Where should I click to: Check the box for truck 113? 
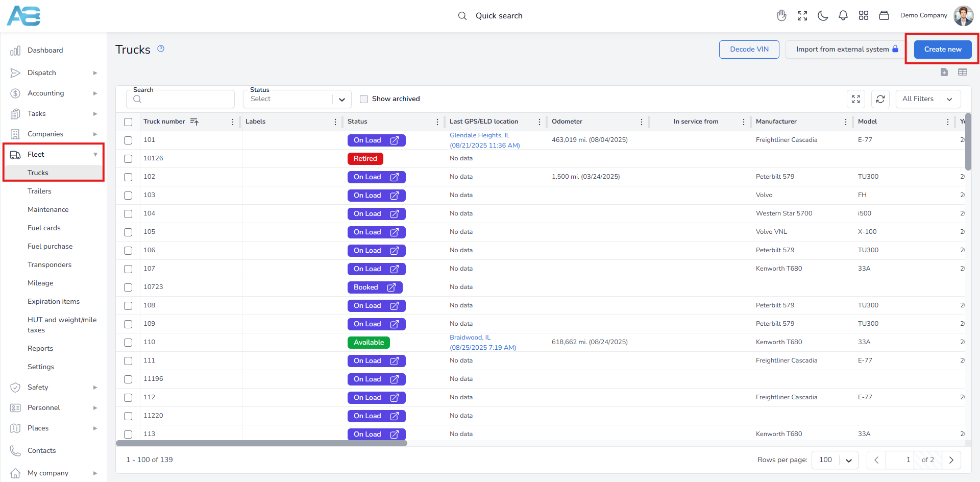128,435
